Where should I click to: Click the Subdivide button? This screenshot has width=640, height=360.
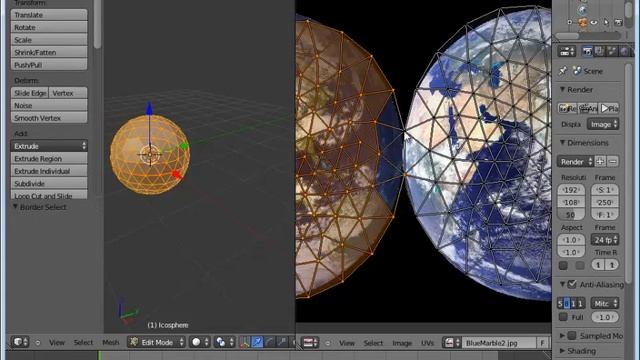[x=49, y=184]
